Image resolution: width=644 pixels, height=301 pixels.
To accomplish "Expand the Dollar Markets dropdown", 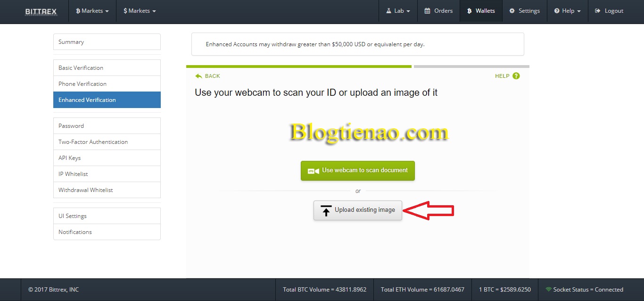I will click(140, 11).
